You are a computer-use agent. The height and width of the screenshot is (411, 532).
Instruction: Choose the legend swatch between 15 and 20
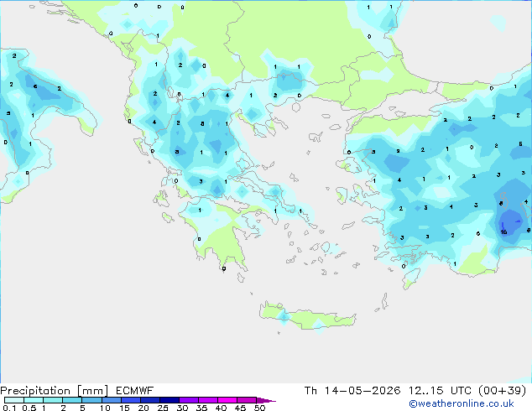coord(130,400)
